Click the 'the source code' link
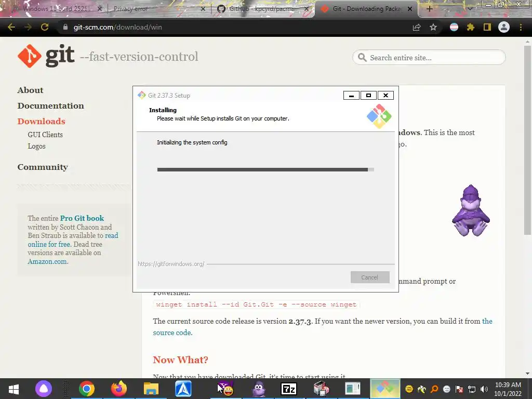The height and width of the screenshot is (399, 532). [x=172, y=332]
